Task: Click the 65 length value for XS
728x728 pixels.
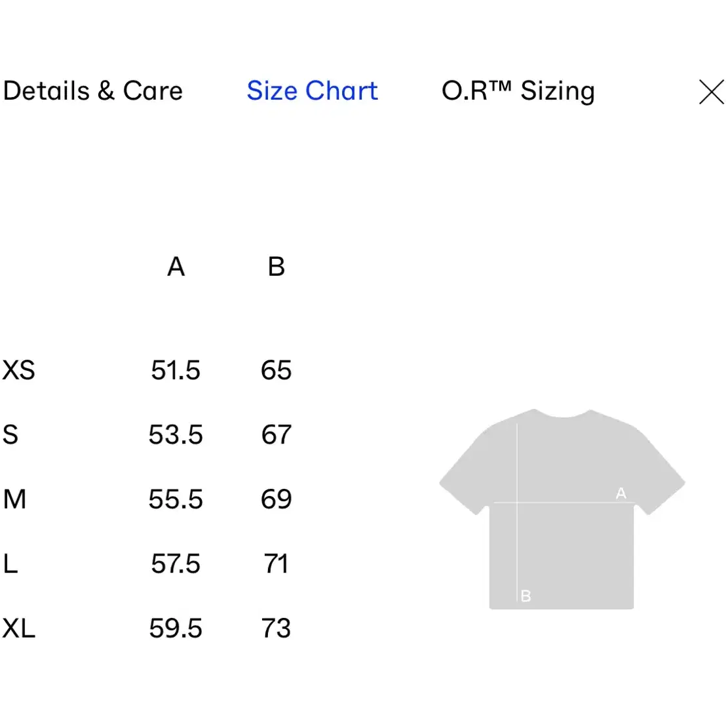Action: point(277,370)
